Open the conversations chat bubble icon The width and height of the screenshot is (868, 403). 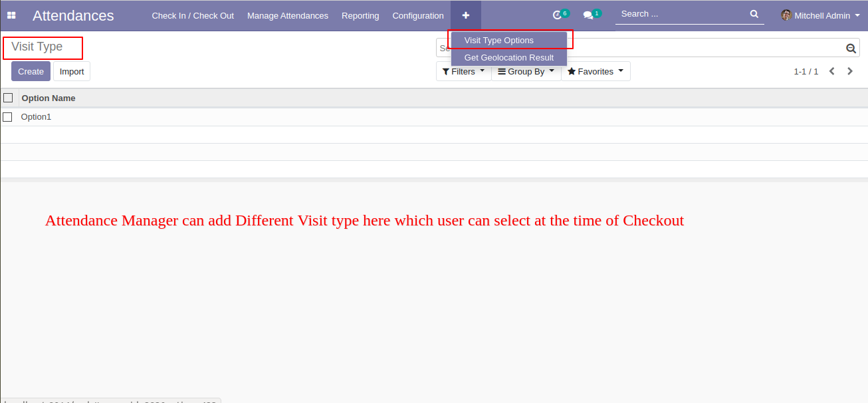pos(588,15)
